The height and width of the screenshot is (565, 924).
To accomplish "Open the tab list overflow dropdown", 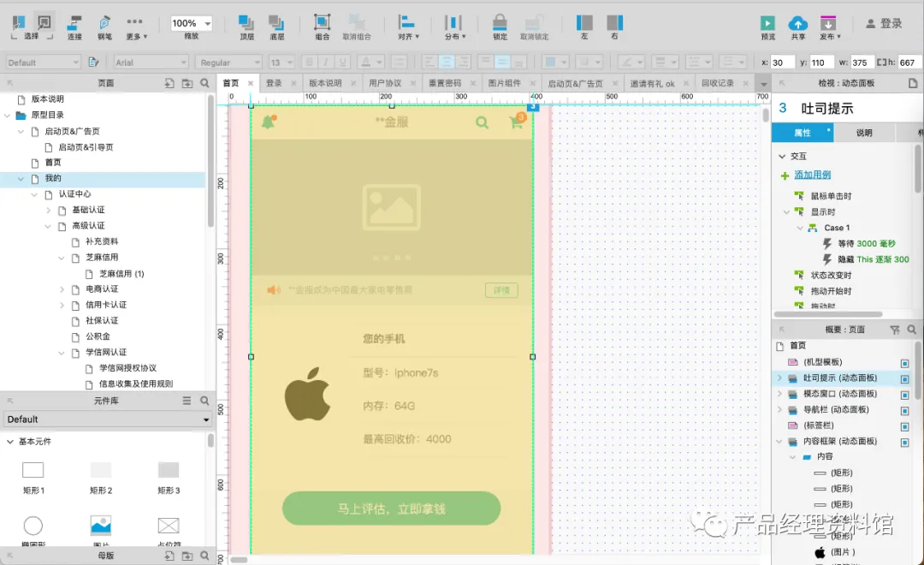I will point(764,84).
